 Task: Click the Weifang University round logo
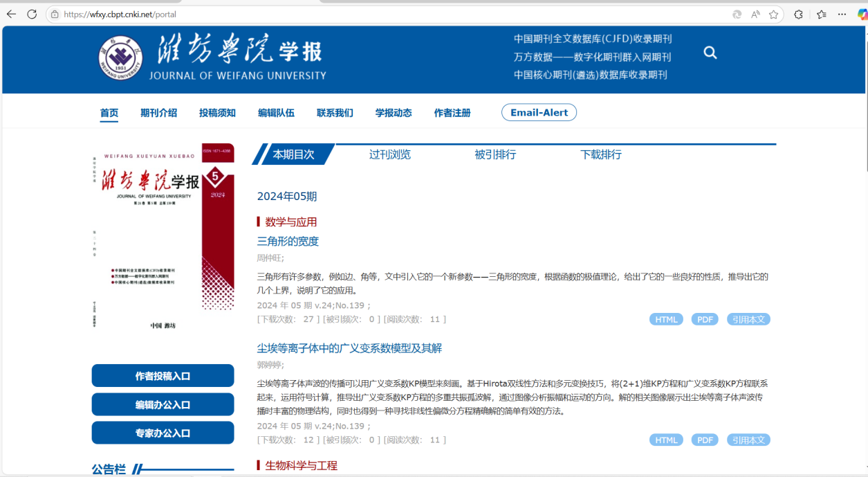click(x=120, y=58)
